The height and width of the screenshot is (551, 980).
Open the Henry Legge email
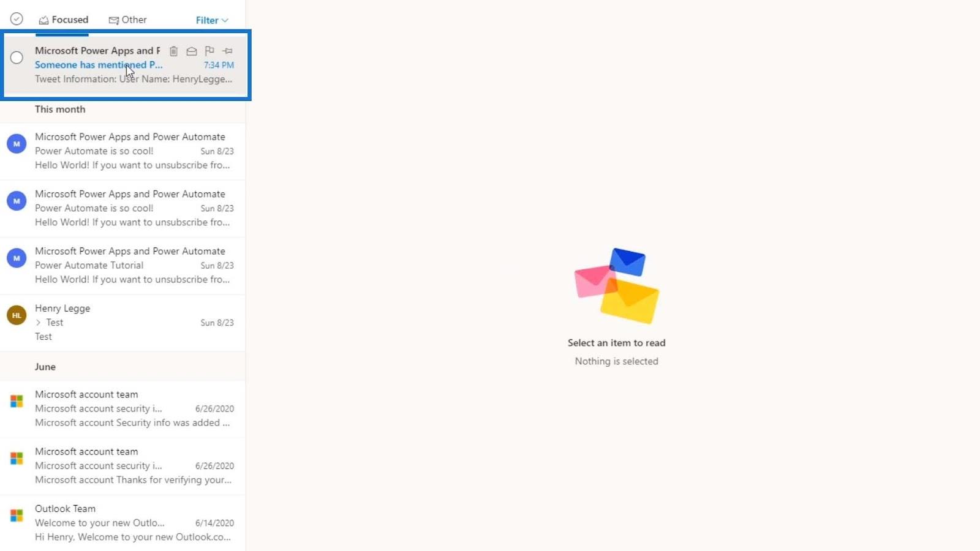(123, 323)
